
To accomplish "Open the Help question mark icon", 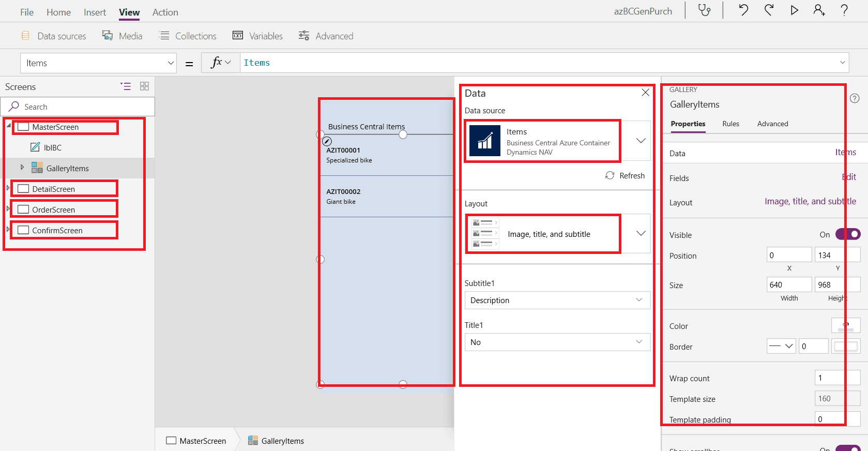I will pyautogui.click(x=844, y=10).
